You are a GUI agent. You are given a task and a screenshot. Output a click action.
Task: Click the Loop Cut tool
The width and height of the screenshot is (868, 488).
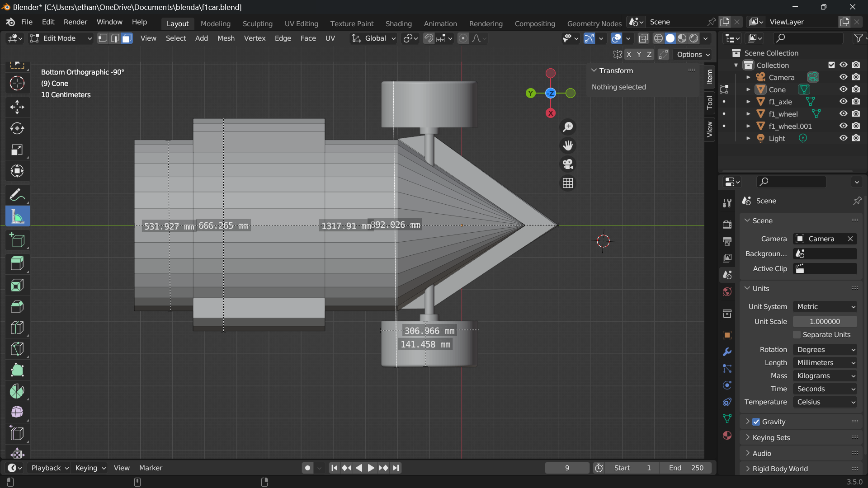(x=17, y=328)
